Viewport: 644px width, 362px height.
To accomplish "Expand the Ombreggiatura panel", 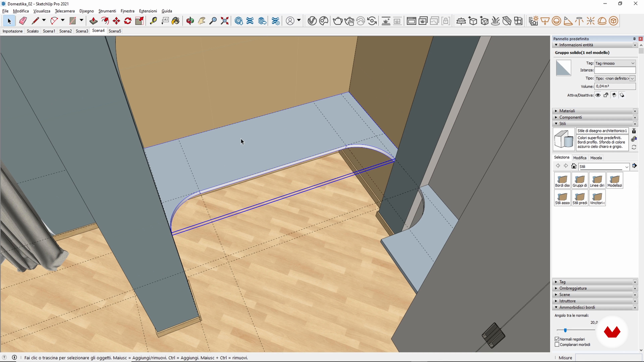I will pyautogui.click(x=573, y=288).
